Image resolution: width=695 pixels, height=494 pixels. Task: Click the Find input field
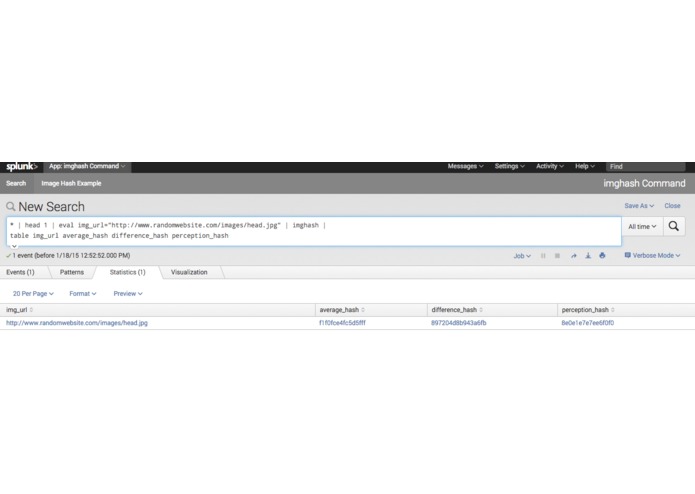tap(645, 167)
